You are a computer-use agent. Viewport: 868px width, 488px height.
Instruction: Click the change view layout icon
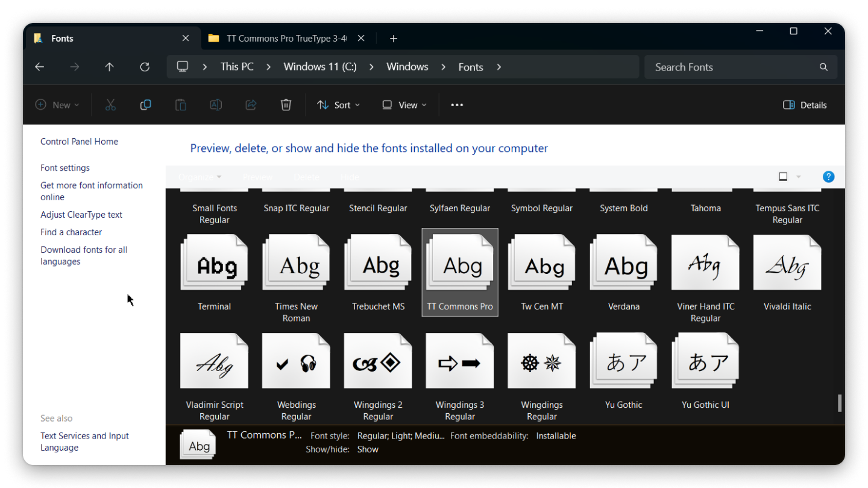click(783, 177)
